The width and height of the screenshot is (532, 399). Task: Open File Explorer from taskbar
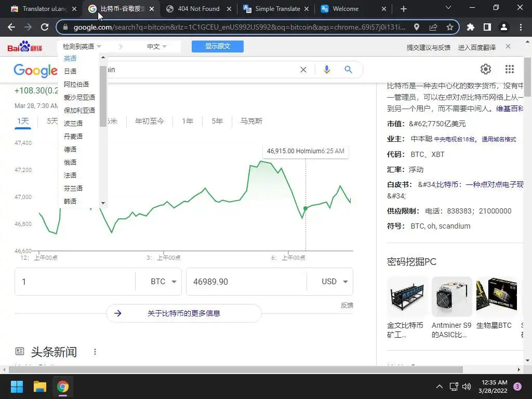(x=39, y=387)
